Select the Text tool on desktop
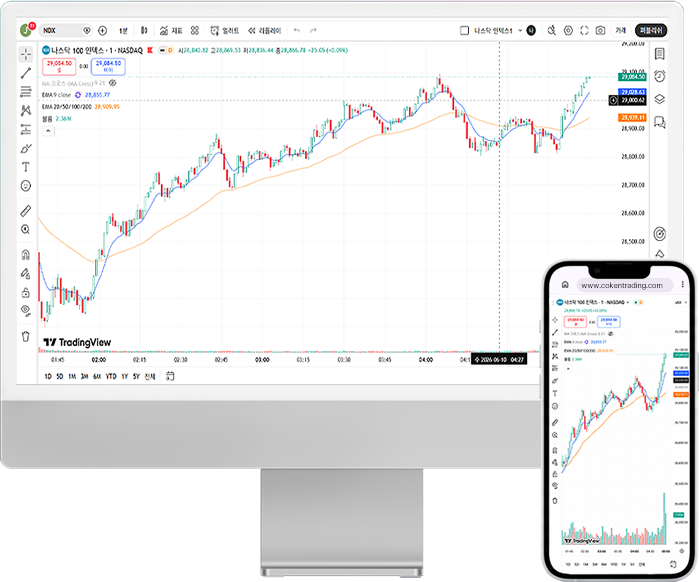The image size is (699, 582). coord(26,167)
